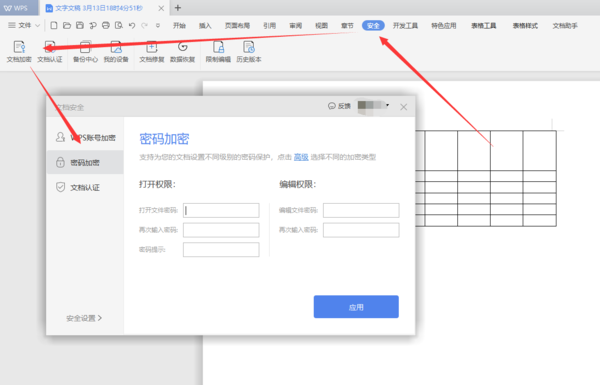Image resolution: width=600 pixels, height=385 pixels.
Task: Select 密码加密 in dialog sidebar
Action: (x=85, y=162)
